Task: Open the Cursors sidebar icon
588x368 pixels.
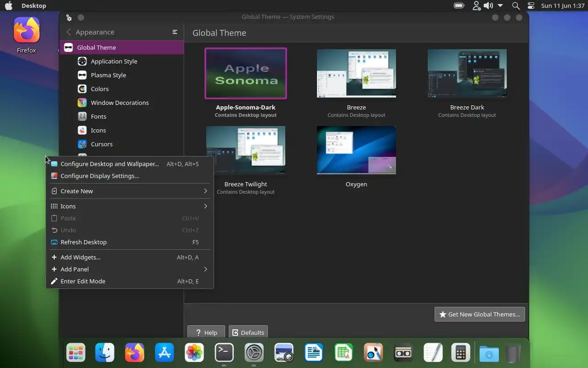Action: coord(82,144)
